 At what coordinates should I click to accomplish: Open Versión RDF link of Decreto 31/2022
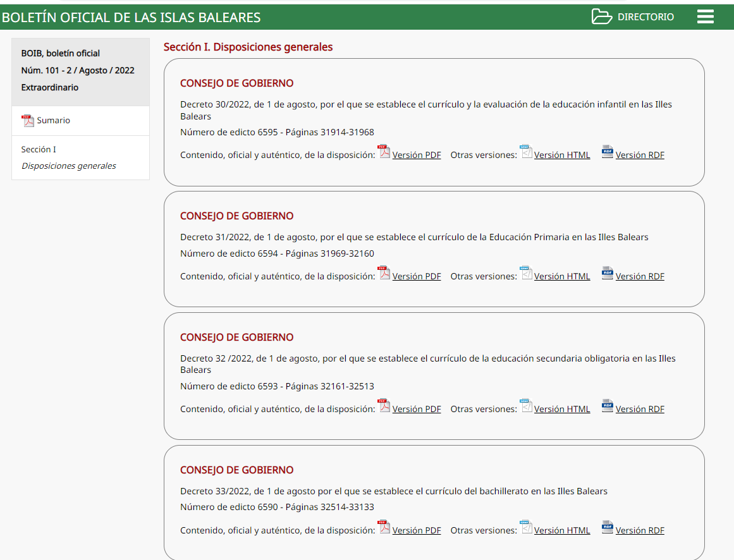click(640, 276)
